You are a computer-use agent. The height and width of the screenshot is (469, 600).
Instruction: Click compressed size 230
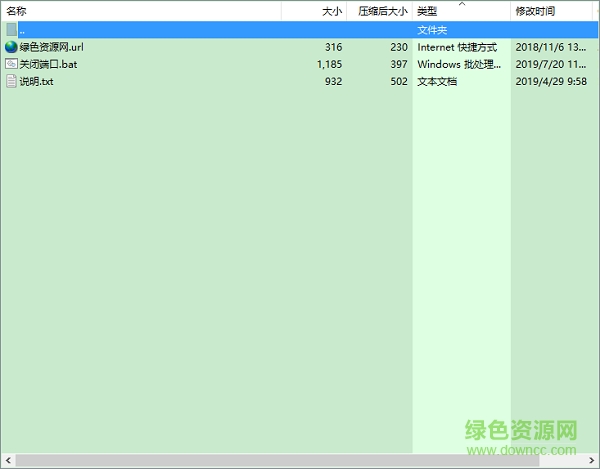[x=399, y=47]
